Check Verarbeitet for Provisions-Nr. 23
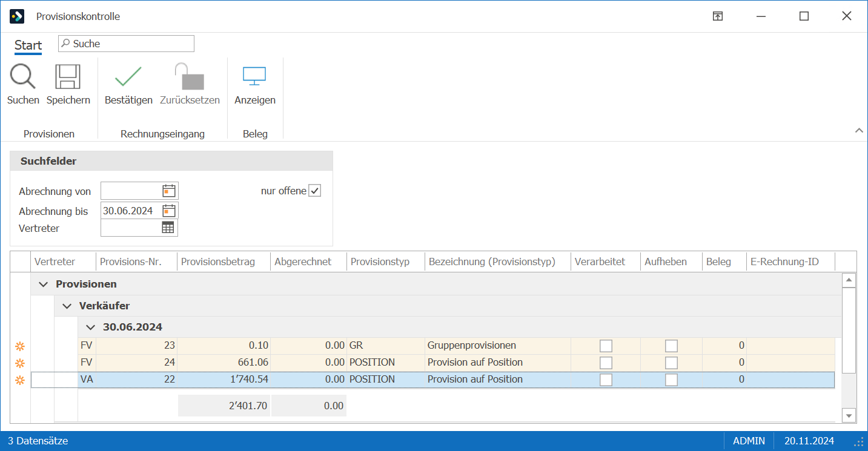The height and width of the screenshot is (451, 868). point(606,346)
